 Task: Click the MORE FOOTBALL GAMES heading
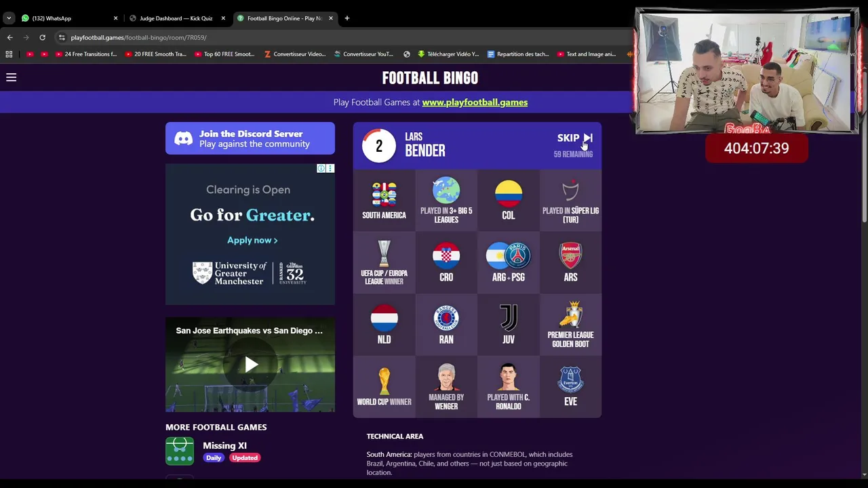tap(216, 427)
